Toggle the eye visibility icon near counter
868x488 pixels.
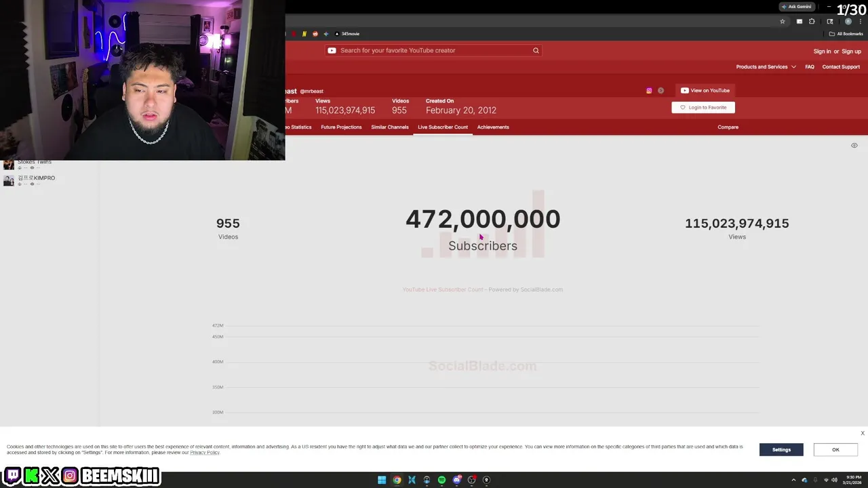tap(854, 146)
